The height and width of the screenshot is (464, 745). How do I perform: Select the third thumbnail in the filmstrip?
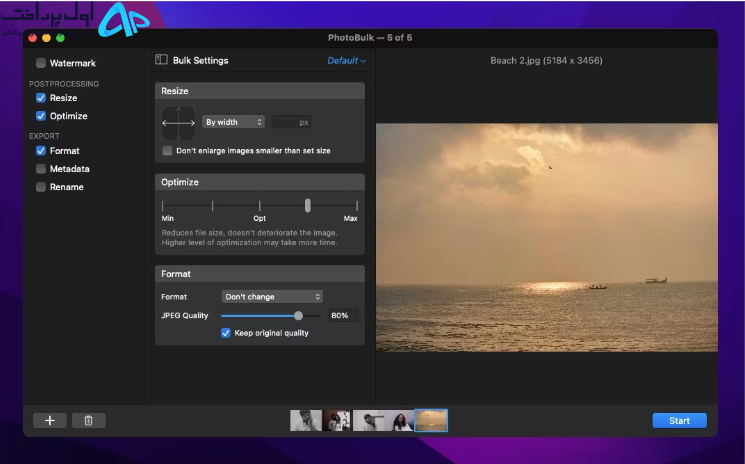click(x=369, y=421)
